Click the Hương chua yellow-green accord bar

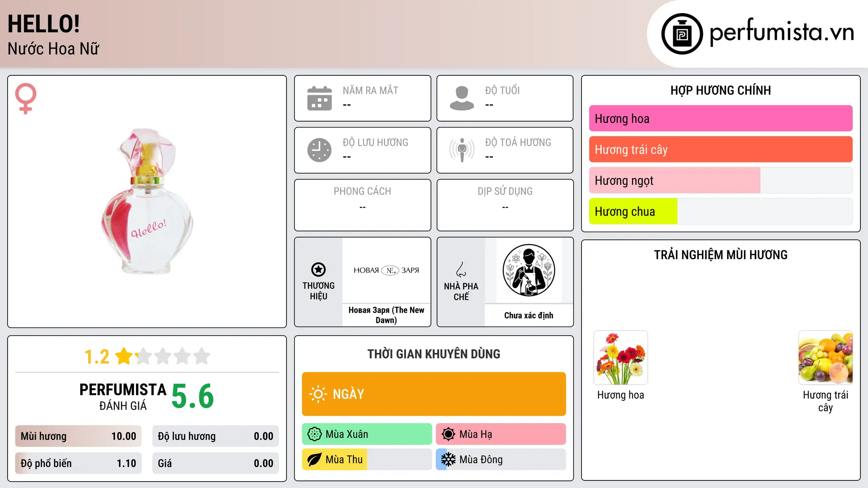tap(721, 211)
